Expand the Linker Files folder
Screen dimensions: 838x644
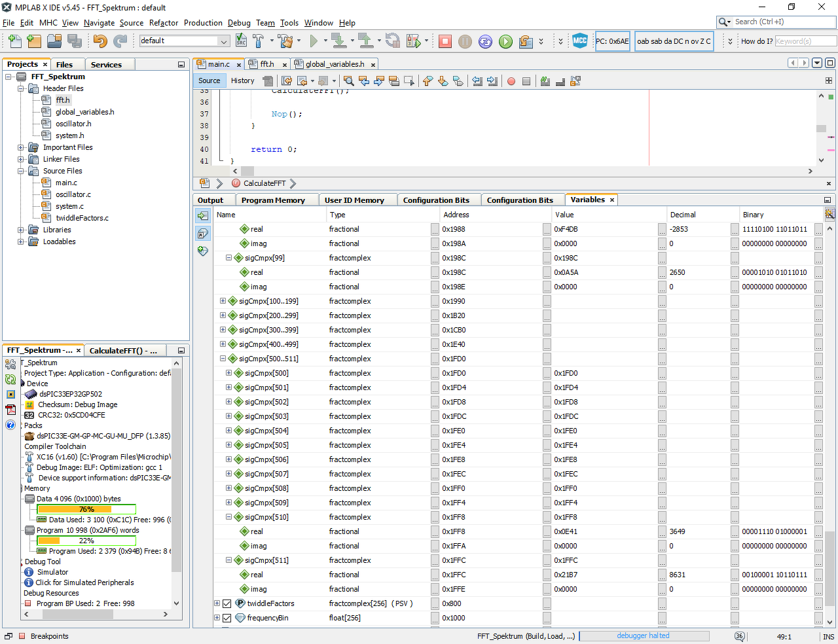click(x=21, y=159)
